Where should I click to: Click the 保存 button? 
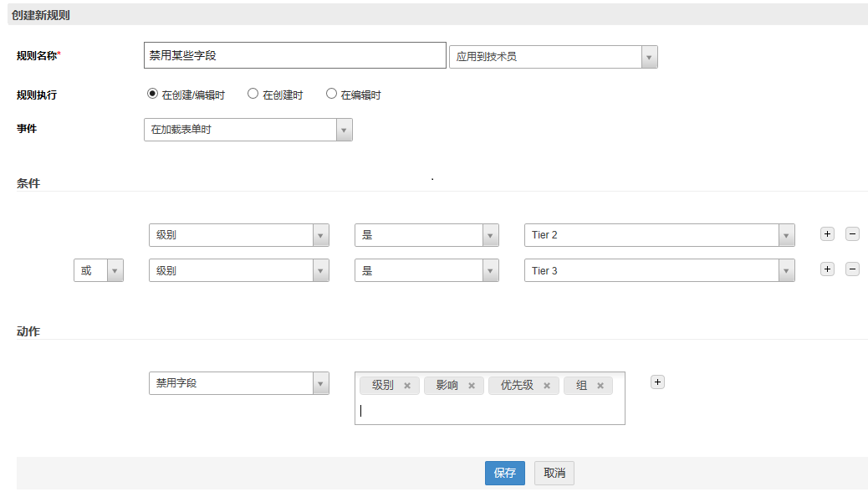tap(505, 473)
